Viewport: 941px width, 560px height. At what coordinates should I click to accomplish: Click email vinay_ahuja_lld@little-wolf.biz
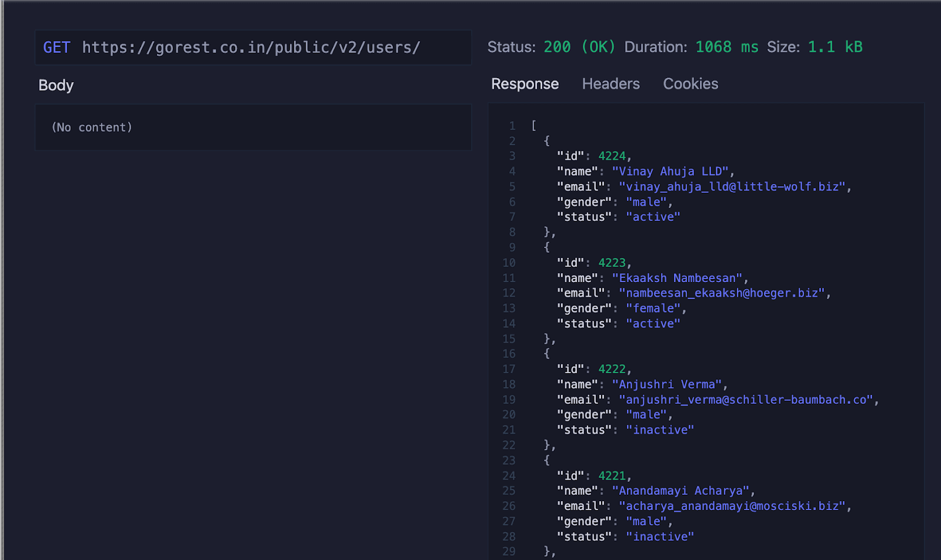pos(732,187)
